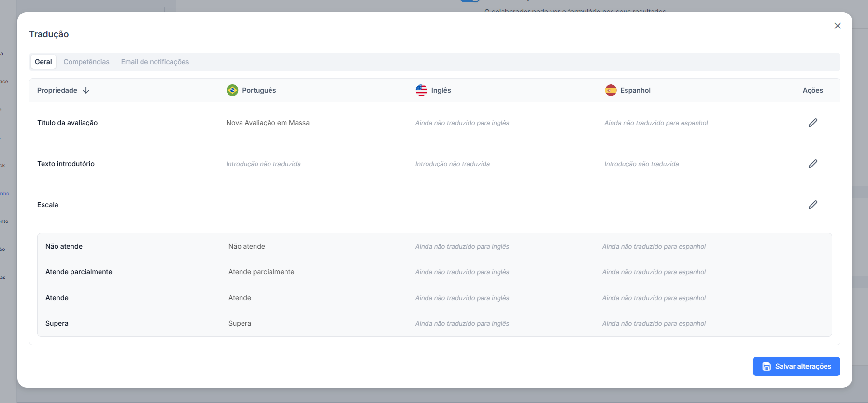Click pencil icon for Texto introdutório
The height and width of the screenshot is (403, 868).
pos(813,164)
